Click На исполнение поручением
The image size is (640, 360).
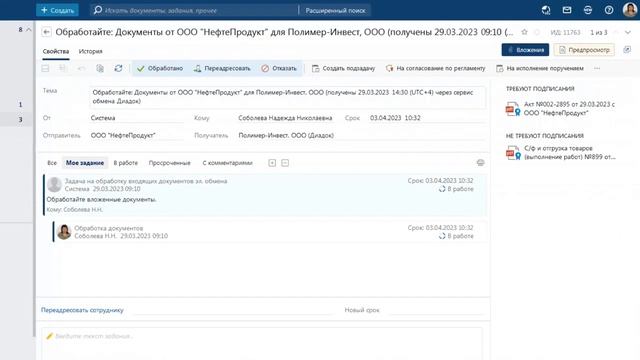(540, 68)
